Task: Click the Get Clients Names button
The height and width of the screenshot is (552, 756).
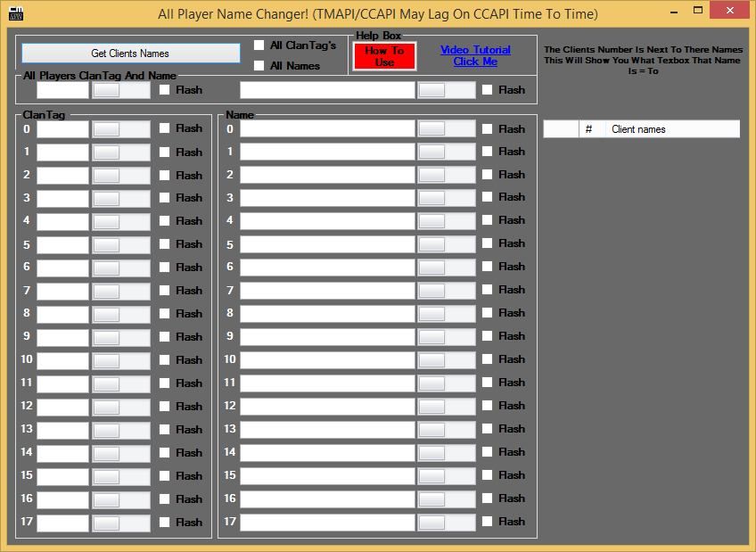Action: click(130, 54)
